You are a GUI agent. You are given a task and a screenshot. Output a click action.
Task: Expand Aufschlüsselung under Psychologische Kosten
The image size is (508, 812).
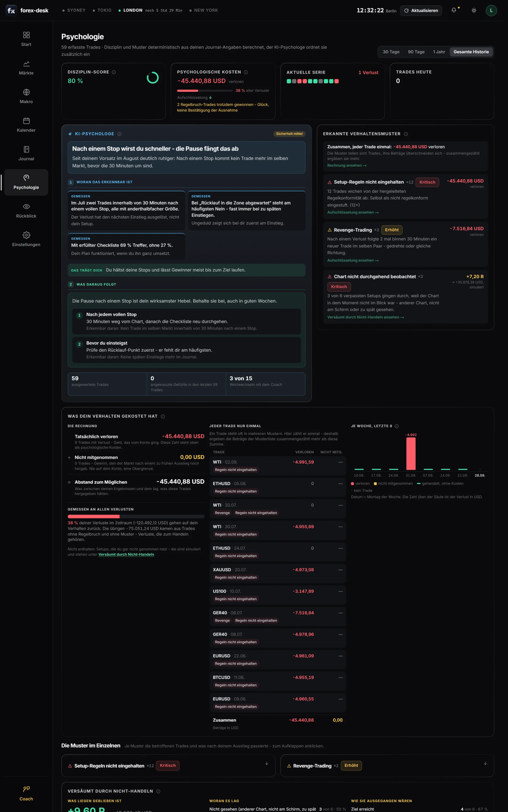194,97
